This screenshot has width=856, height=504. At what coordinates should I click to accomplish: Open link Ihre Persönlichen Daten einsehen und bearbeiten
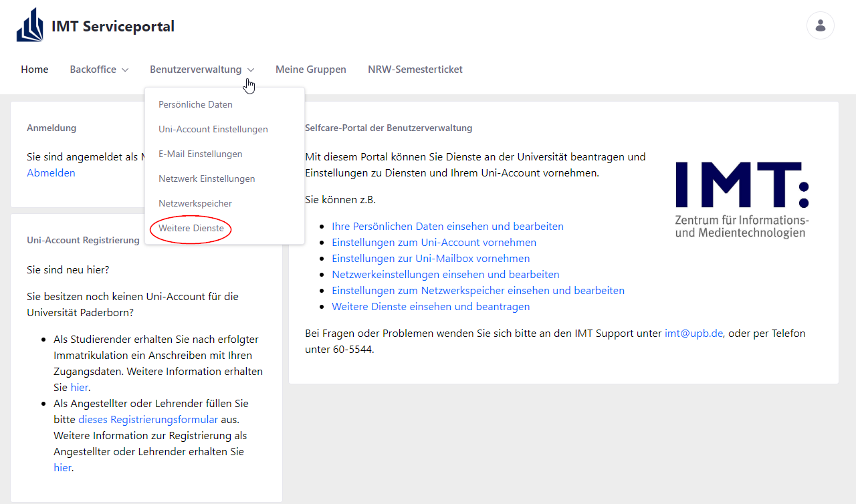pos(447,227)
